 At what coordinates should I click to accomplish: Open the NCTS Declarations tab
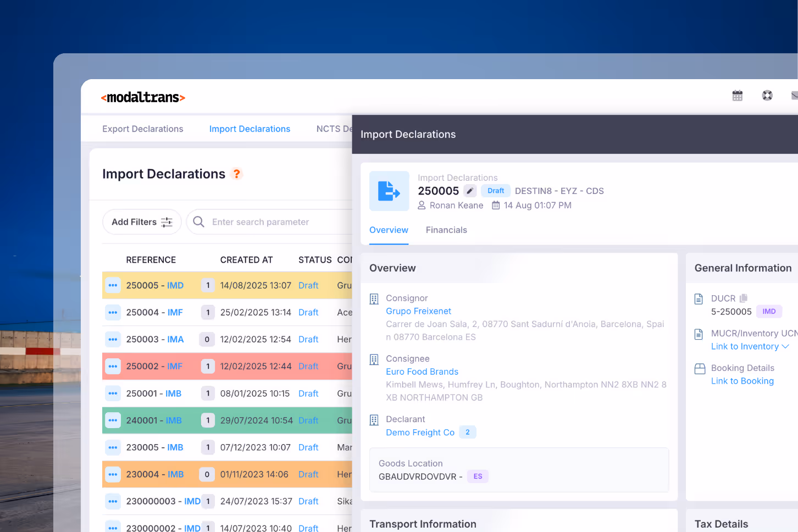(x=334, y=129)
